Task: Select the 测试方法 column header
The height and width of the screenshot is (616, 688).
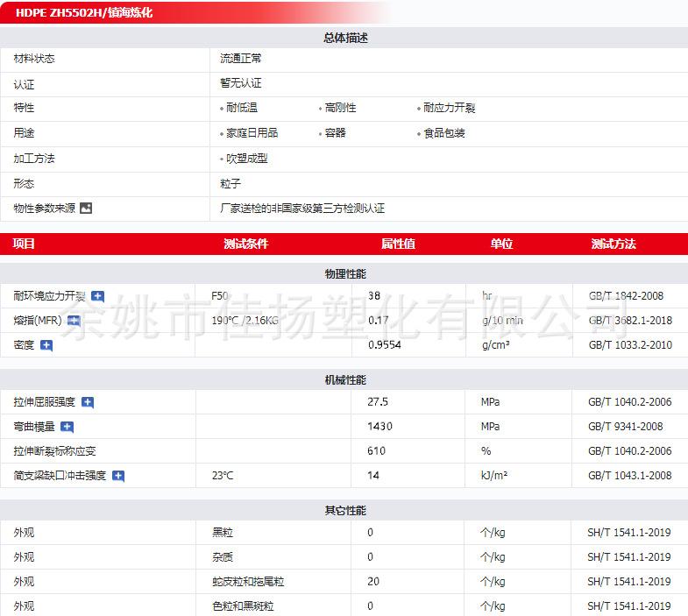Action: (614, 244)
